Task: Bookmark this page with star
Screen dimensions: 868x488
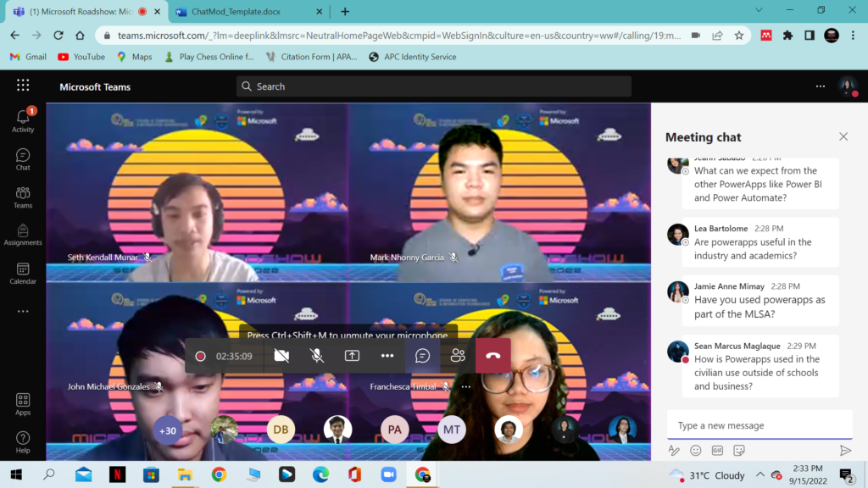Action: tap(739, 36)
